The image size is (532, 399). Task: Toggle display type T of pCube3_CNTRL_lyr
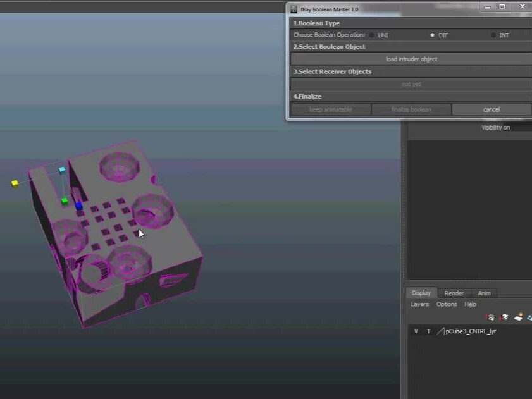pos(428,331)
